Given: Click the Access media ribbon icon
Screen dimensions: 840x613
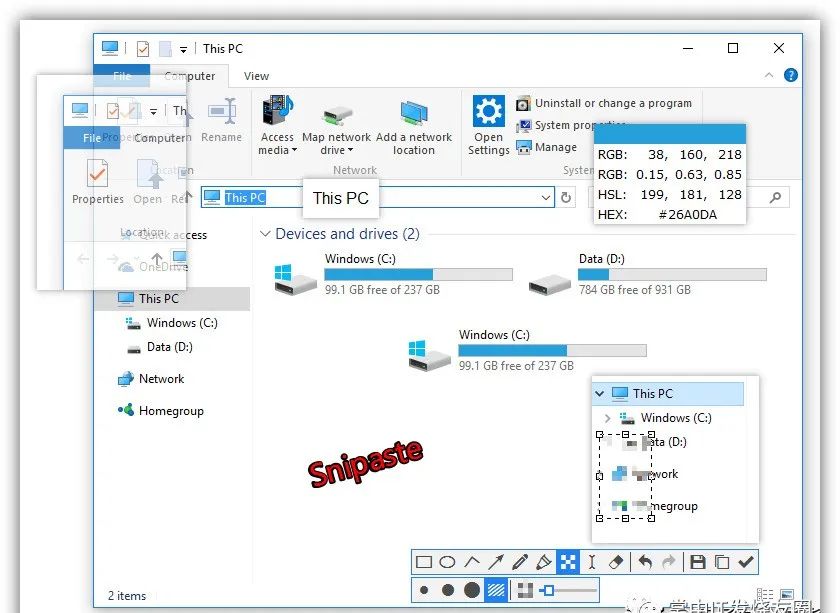Looking at the screenshot, I should point(278,111).
